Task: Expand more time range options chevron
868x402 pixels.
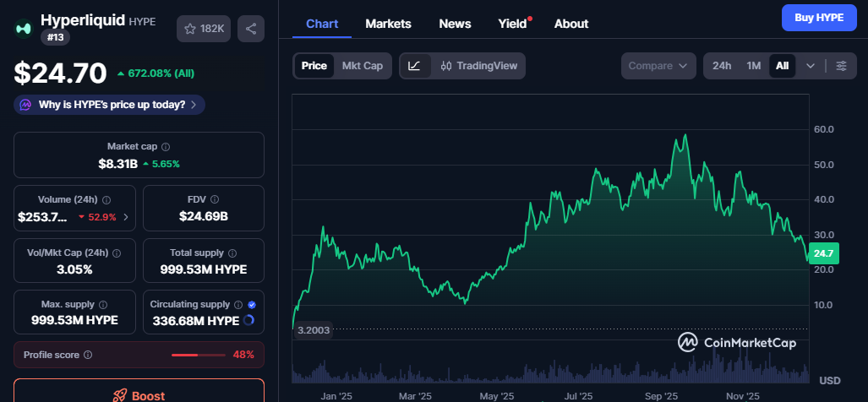Action: point(811,66)
